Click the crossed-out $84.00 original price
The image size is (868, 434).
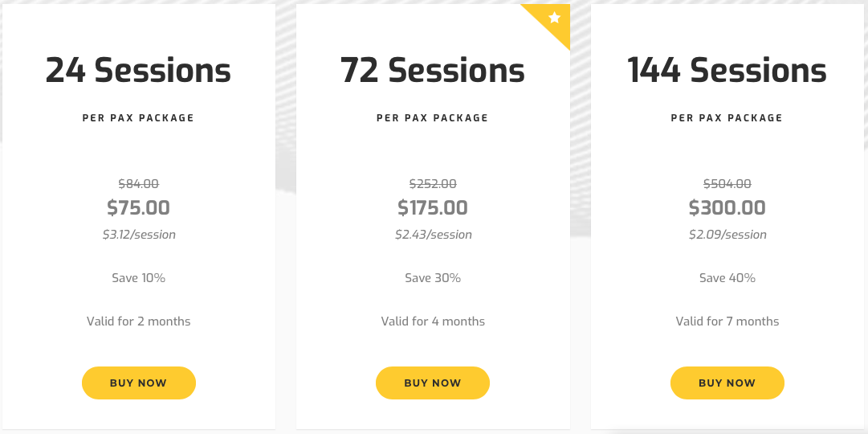(x=138, y=183)
